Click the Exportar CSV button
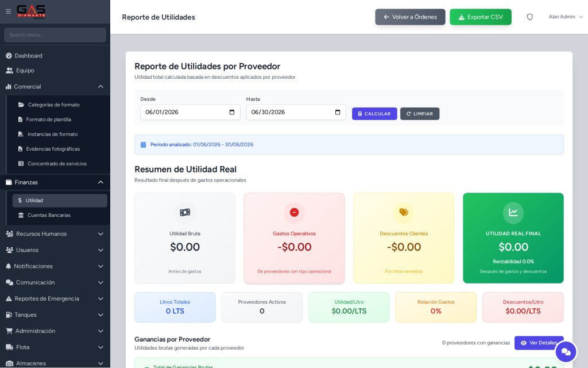The width and height of the screenshot is (588, 368). tap(481, 17)
